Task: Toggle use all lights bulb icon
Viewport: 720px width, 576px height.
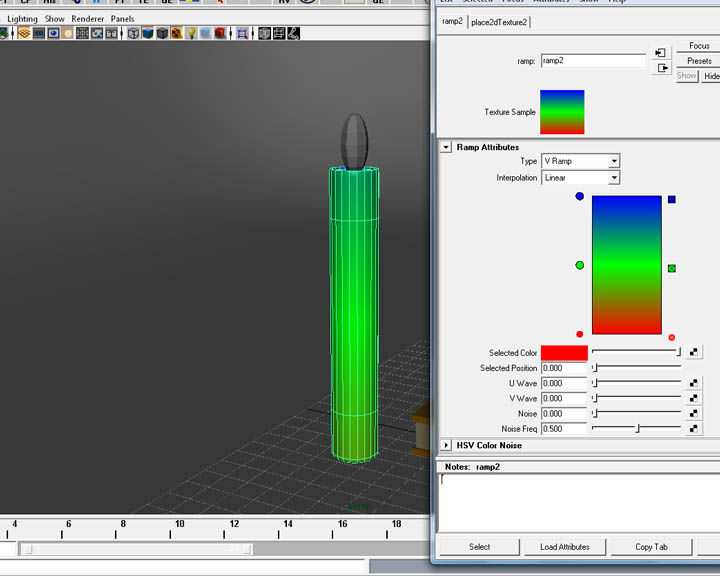Action: 191,33
